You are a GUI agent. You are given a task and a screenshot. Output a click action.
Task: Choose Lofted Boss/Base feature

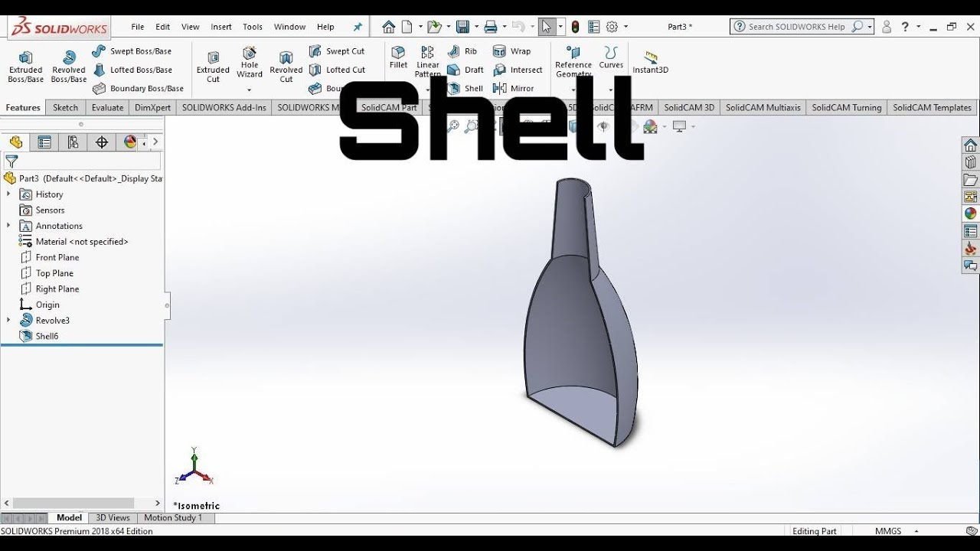pos(132,70)
